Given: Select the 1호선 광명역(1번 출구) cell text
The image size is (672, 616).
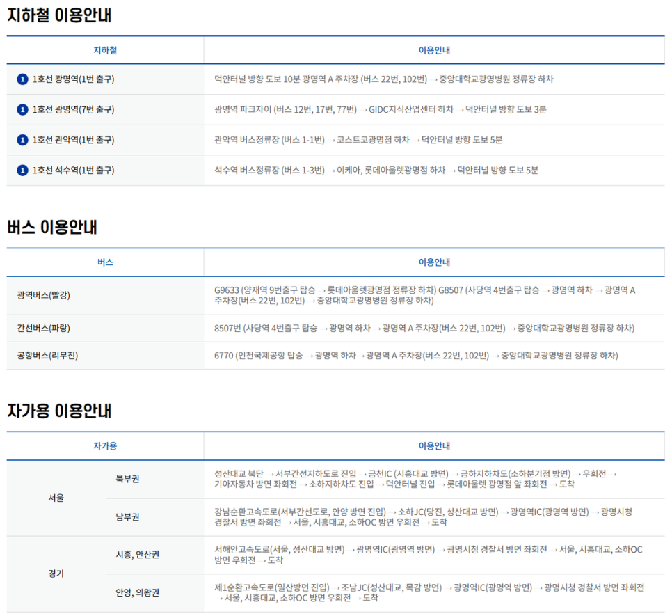Looking at the screenshot, I should pyautogui.click(x=73, y=79).
